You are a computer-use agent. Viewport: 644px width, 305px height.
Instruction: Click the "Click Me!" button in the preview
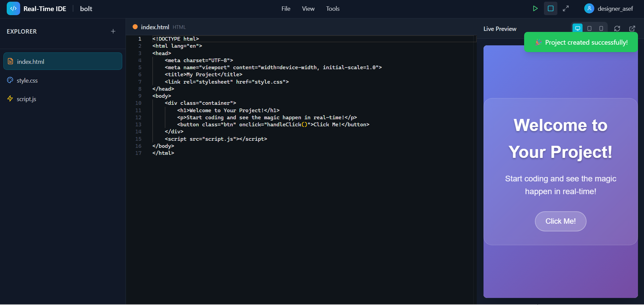(560, 221)
